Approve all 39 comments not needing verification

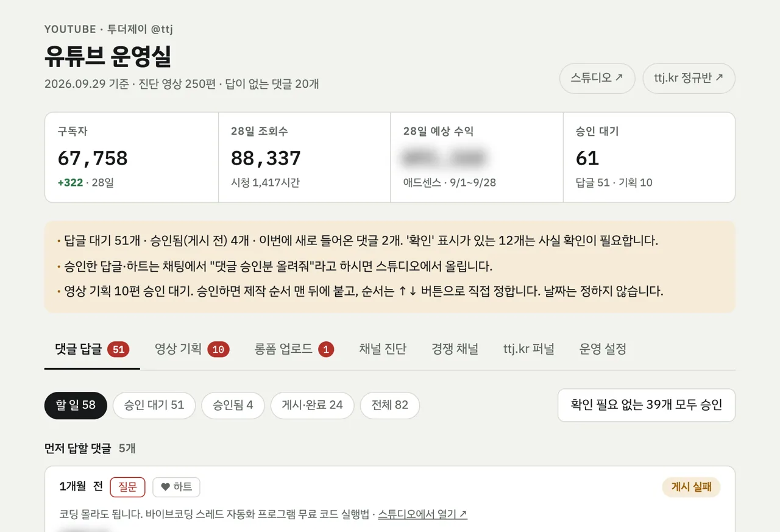(x=647, y=405)
